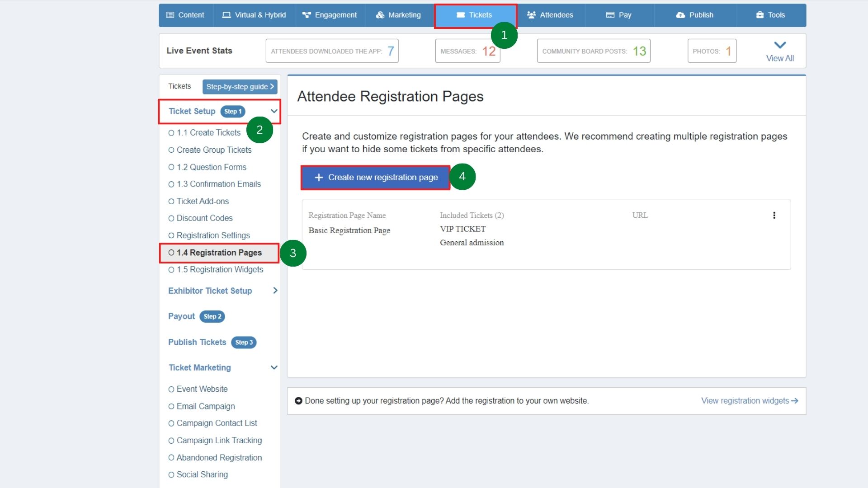This screenshot has height=488, width=868.
Task: Select the Content tab icon
Action: (x=171, y=14)
